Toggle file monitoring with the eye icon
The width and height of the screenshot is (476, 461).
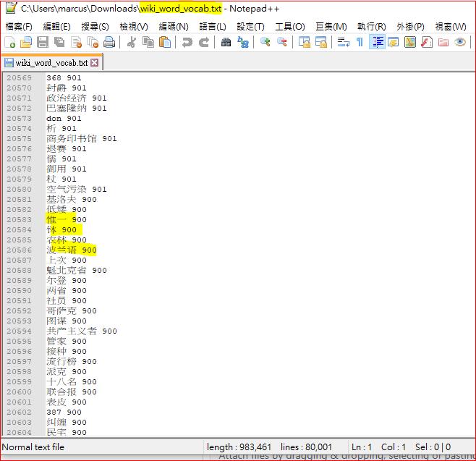(x=460, y=42)
